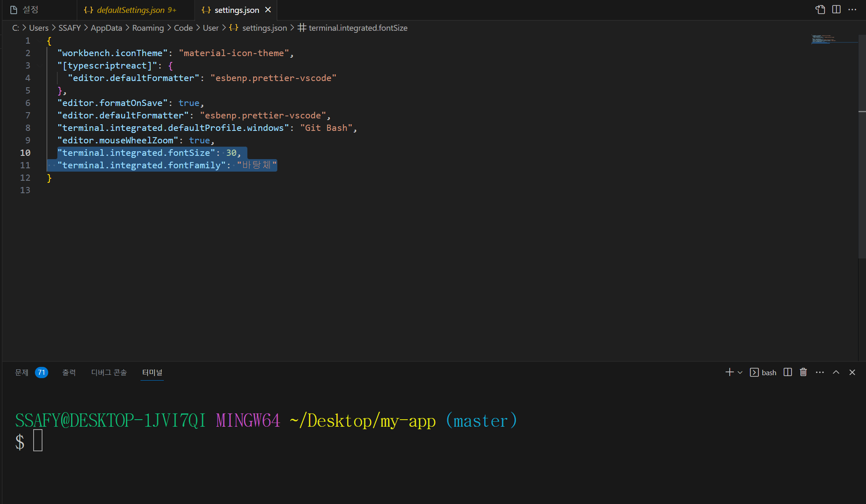The width and height of the screenshot is (866, 504).
Task: Collapse the typescriptreact block on line 3
Action: (41, 66)
